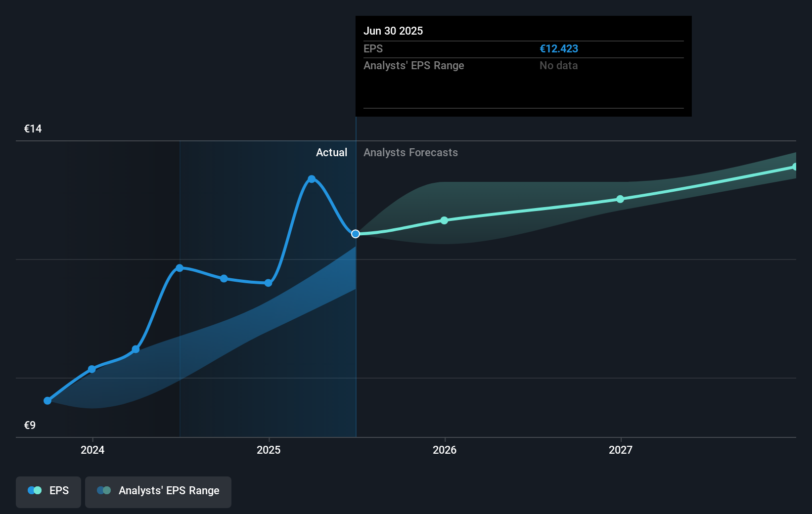Click the 2025 label on the x-axis
This screenshot has width=812, height=514.
click(269, 450)
